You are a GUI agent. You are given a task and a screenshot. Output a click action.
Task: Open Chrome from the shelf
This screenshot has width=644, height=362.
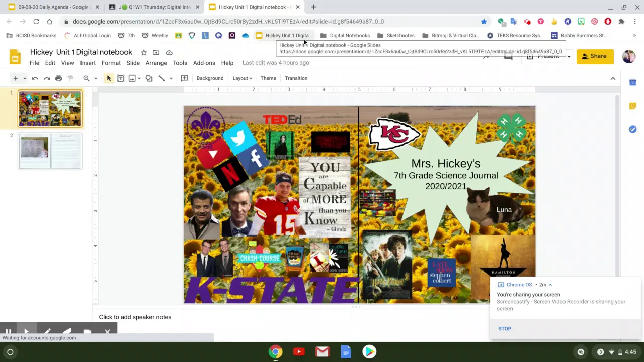[x=275, y=352]
